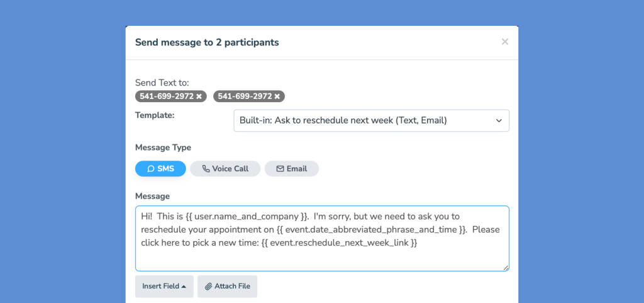Remove the second 541-699-2972 recipient chip
The image size is (644, 303).
point(277,96)
